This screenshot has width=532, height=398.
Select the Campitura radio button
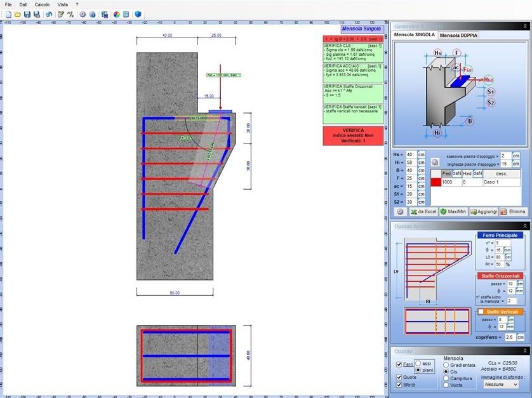click(446, 378)
